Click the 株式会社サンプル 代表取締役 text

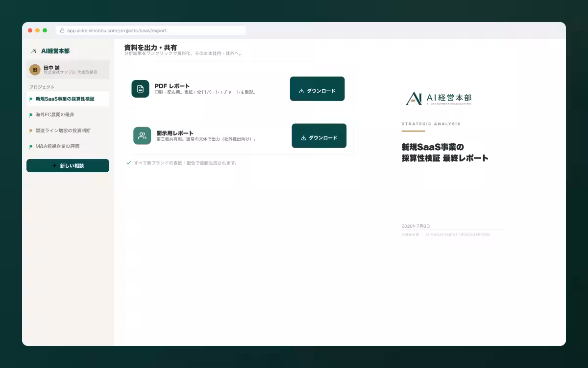(71, 73)
